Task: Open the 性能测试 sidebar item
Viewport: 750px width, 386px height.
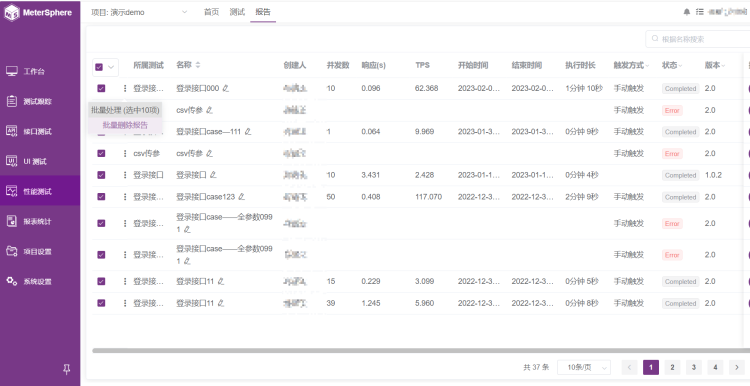Action: click(40, 191)
